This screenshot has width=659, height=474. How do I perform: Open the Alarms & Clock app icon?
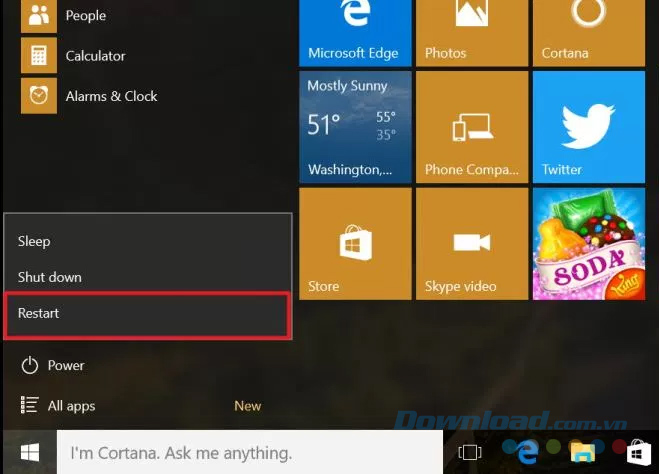point(39,96)
